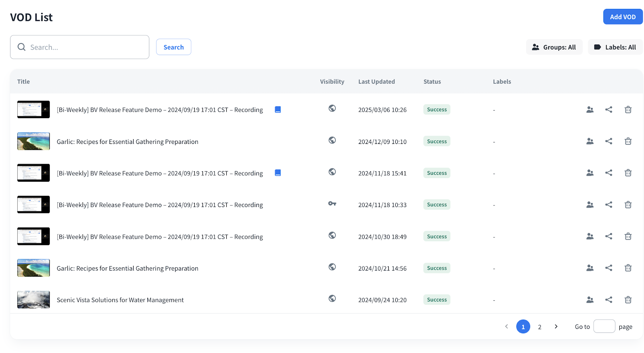Share the VOD updated 2024/10/30 18:49
The width and height of the screenshot is (644, 353).
pos(609,236)
